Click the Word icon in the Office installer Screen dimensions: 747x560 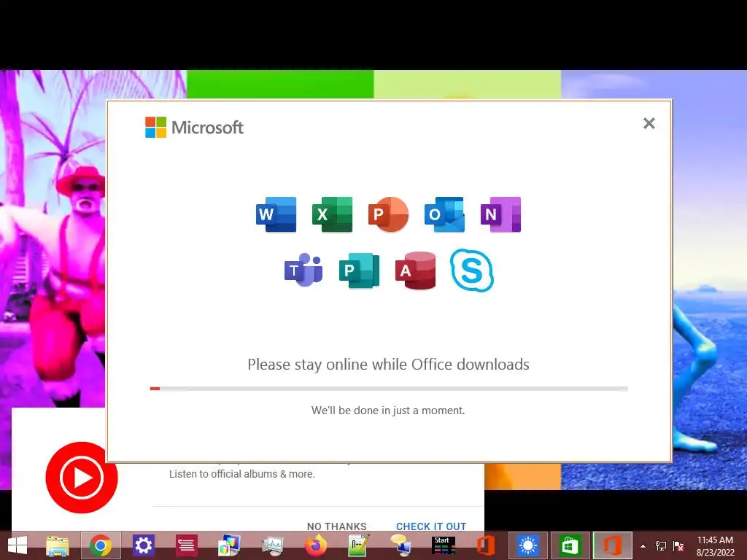pyautogui.click(x=276, y=214)
